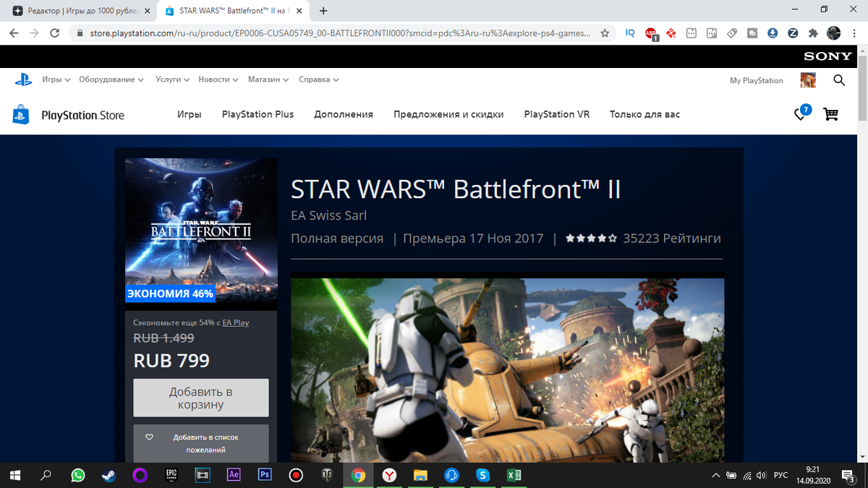Expand the Оборудование dropdown menu
868x488 pixels.
click(111, 80)
